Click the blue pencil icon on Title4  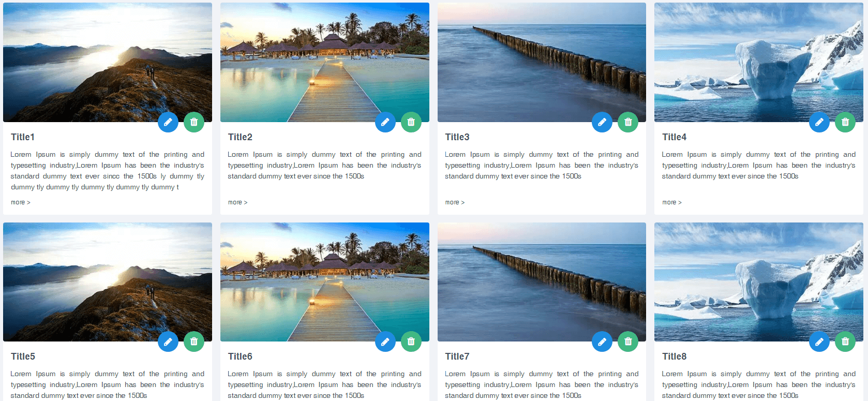[819, 122]
